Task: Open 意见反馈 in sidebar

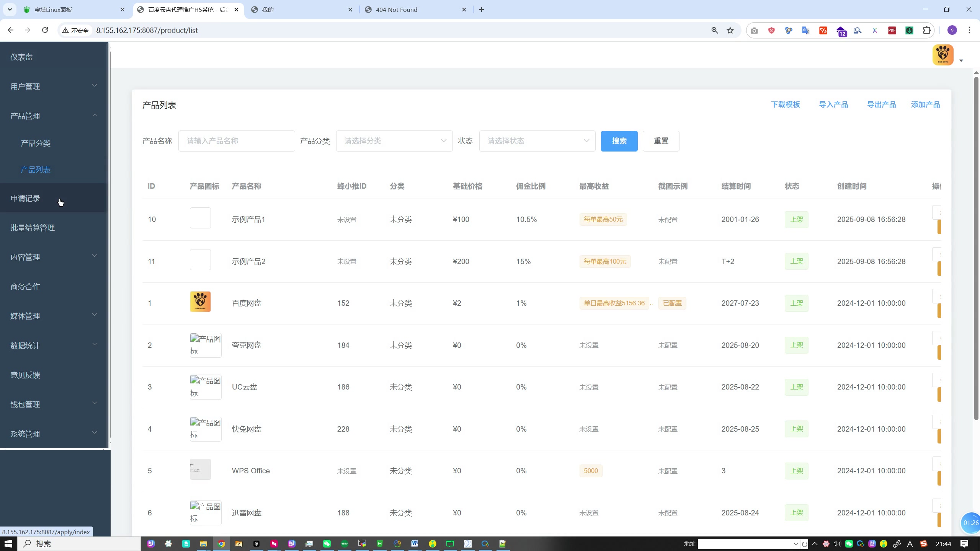Action: coord(54,375)
